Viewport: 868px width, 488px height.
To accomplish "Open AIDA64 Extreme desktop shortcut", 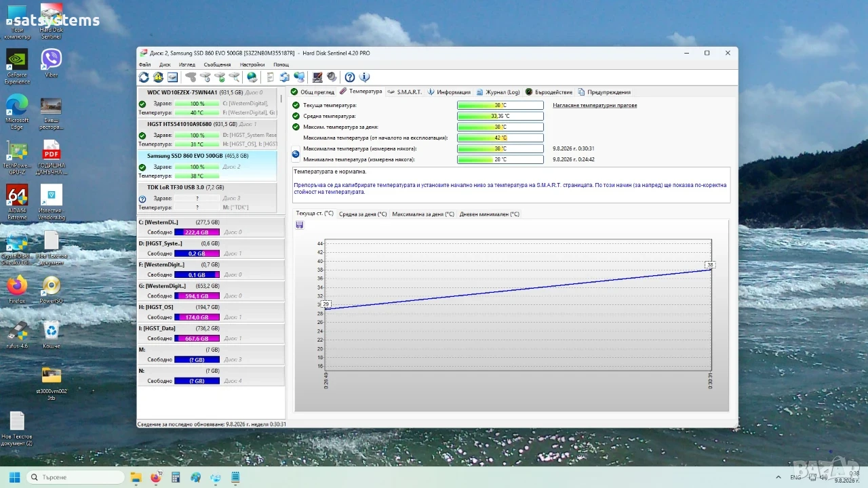I will coord(17,202).
